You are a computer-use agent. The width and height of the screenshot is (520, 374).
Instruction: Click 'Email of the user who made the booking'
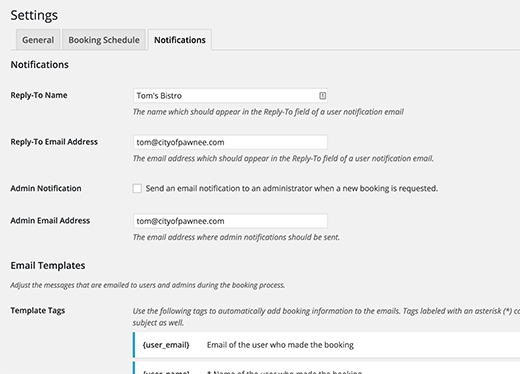280,345
